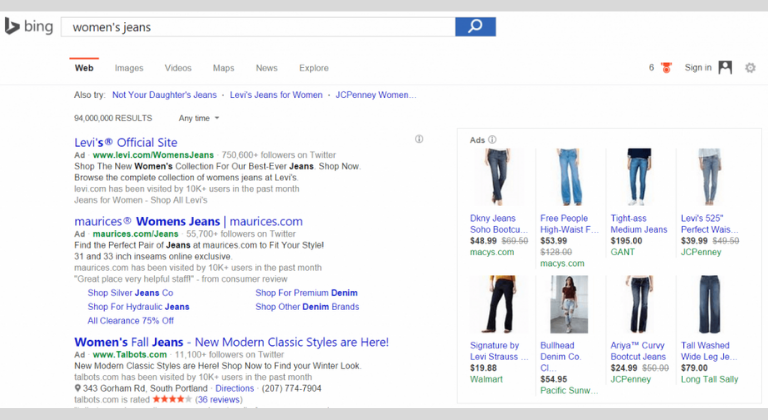Click Shop Other Denim Brands sitelink

point(307,307)
